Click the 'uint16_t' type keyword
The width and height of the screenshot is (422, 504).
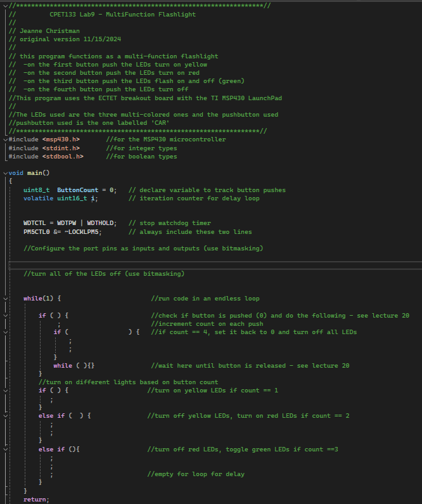point(72,198)
